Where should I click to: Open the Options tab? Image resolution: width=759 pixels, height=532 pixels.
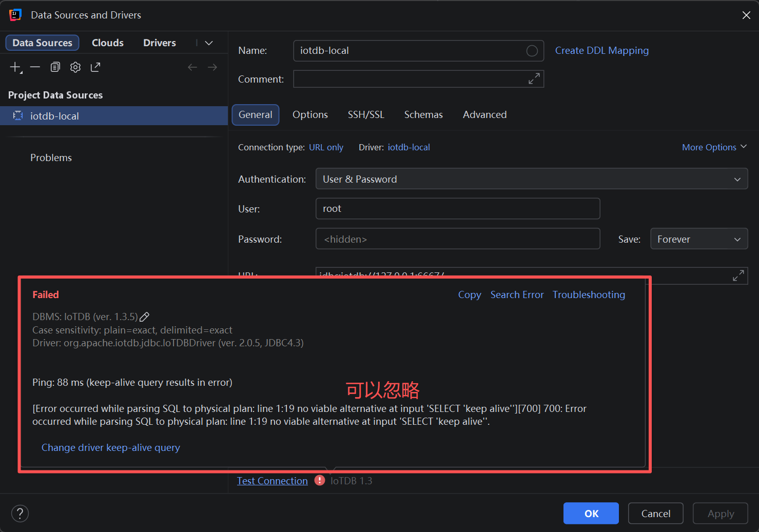pyautogui.click(x=310, y=114)
